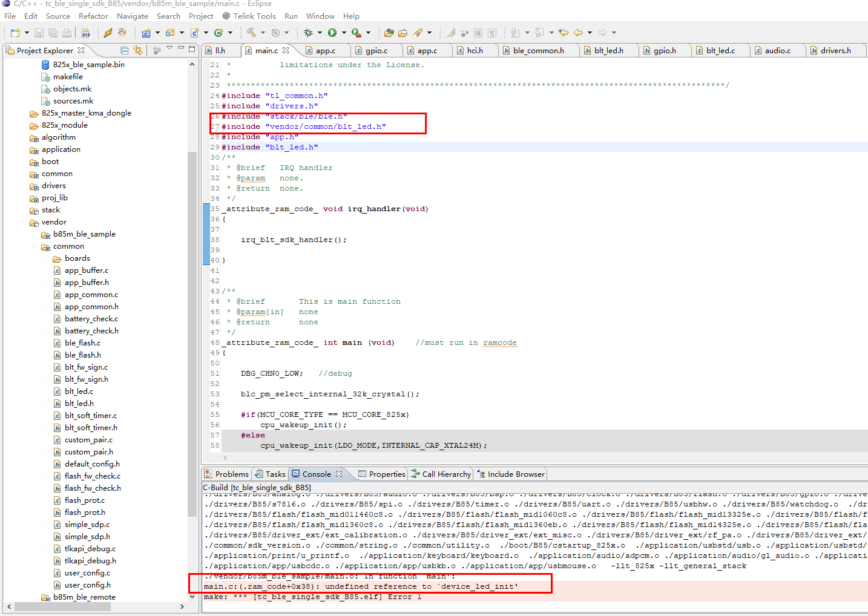Open the Tasks view tab
The width and height of the screenshot is (868, 616).
coord(270,474)
